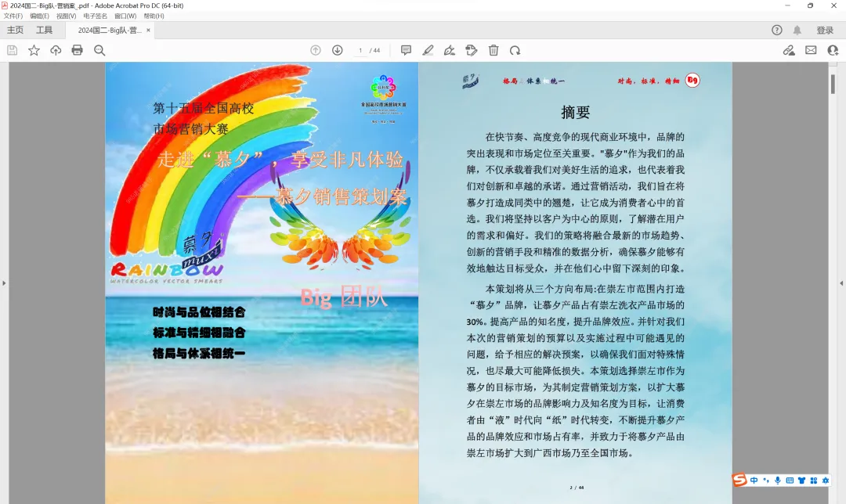Go to next page with the down arrow
The height and width of the screenshot is (504, 846).
click(337, 49)
